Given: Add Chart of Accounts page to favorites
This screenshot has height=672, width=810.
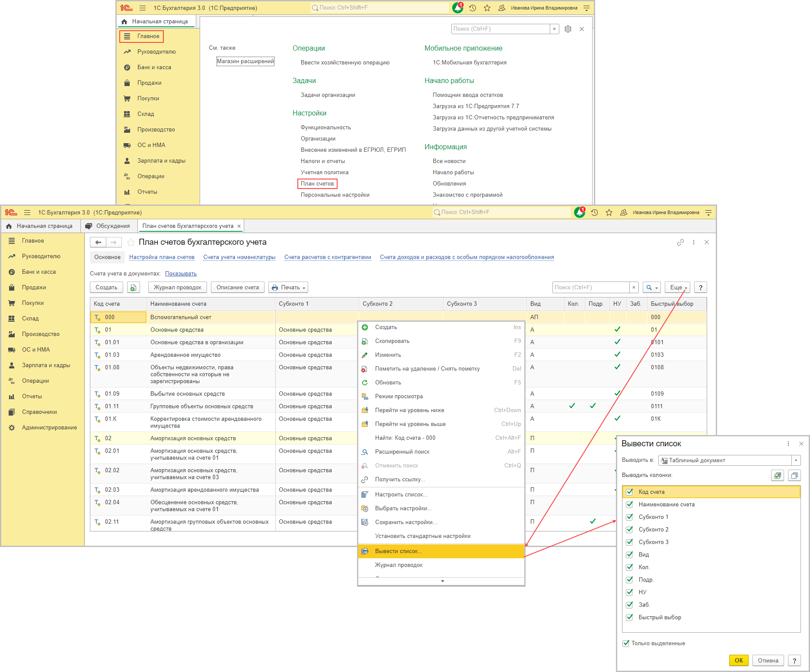Looking at the screenshot, I should [131, 242].
